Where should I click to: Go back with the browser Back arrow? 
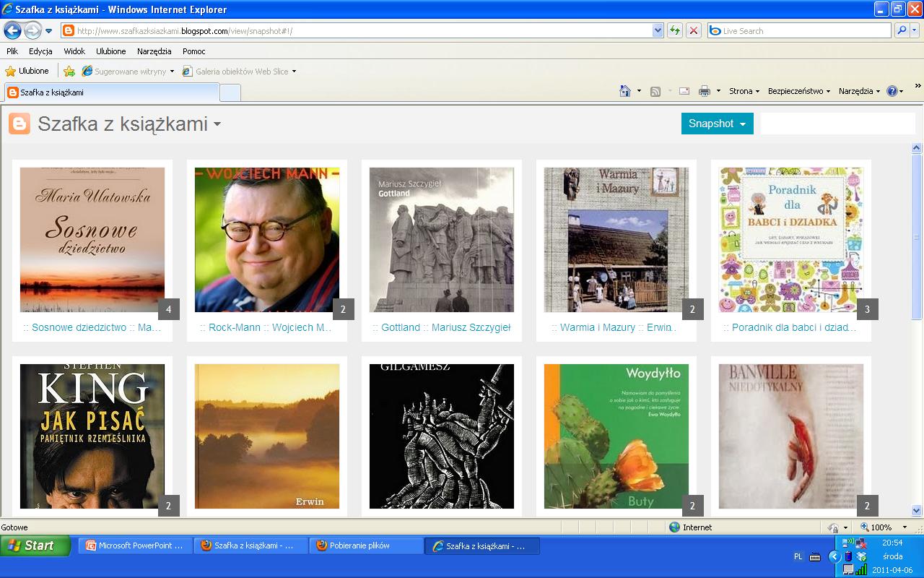pyautogui.click(x=12, y=30)
